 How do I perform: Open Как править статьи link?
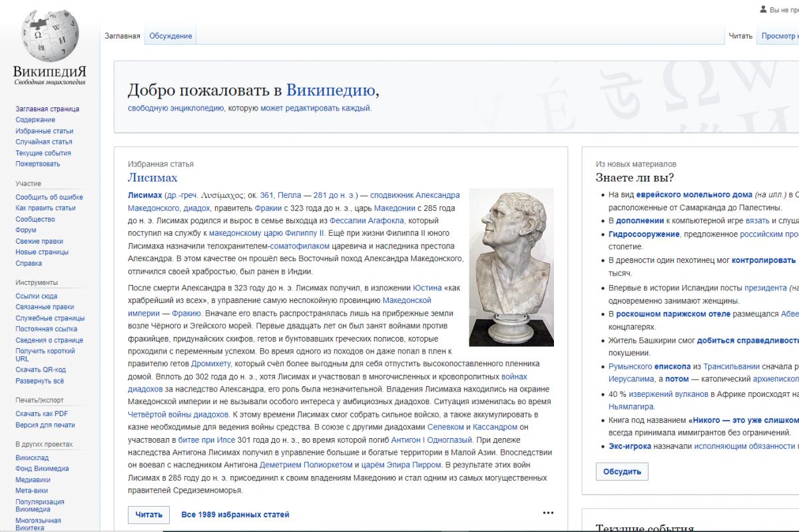(46, 208)
